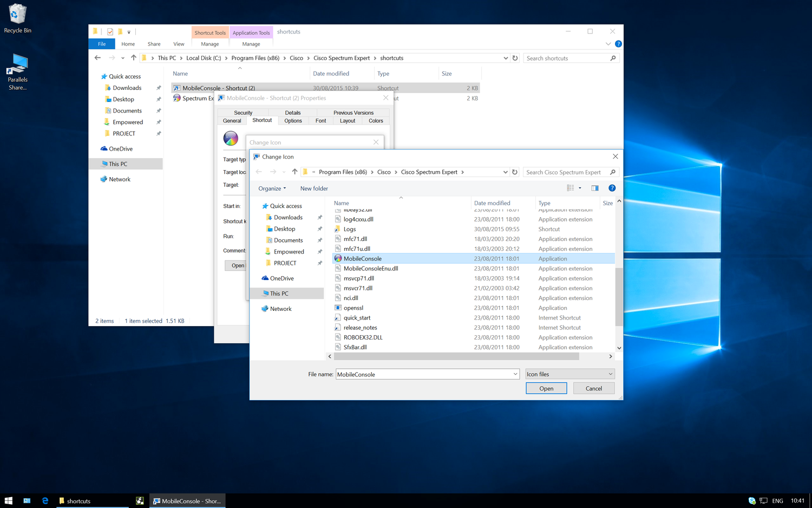Open Help in the Change Icon dialog
The width and height of the screenshot is (812, 508).
click(x=612, y=188)
